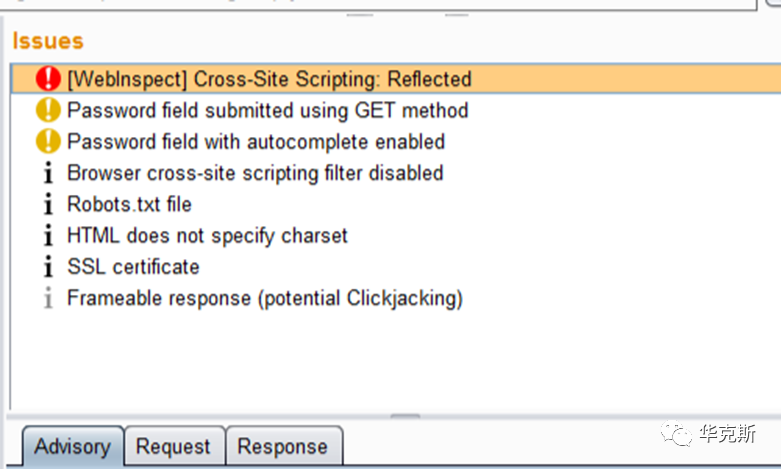Select HTML does not specify charset issue
Screen dimensions: 781x469
207,236
